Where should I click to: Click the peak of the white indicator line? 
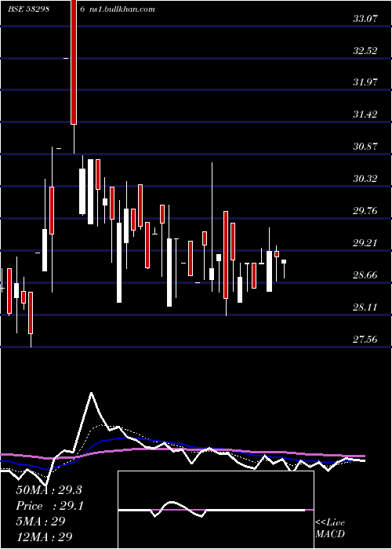coord(92,393)
